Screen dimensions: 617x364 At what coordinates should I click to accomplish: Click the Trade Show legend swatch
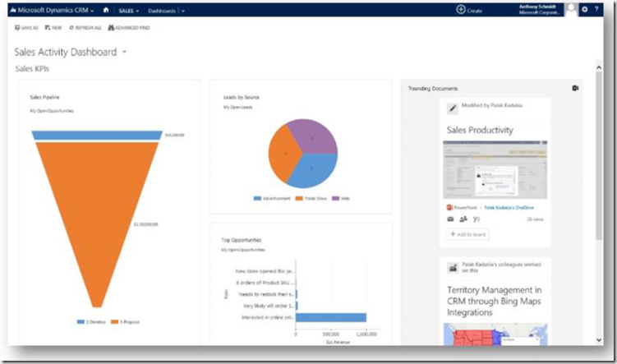coord(299,198)
